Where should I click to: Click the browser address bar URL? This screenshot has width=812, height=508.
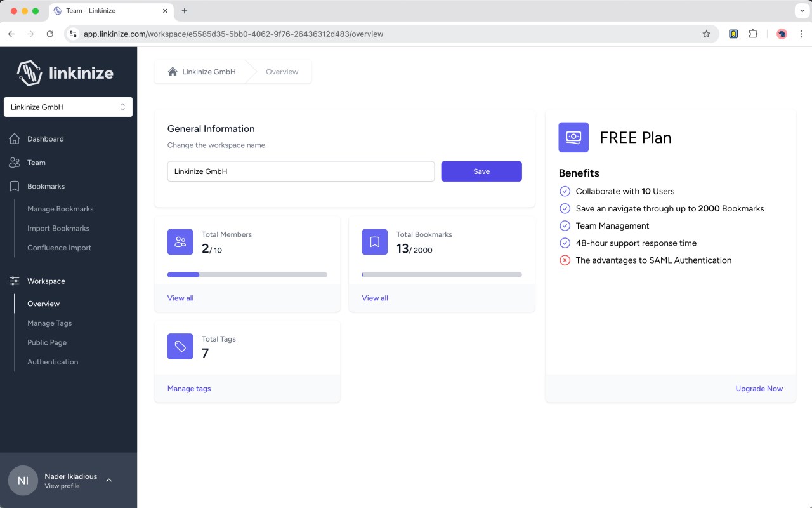(233, 34)
